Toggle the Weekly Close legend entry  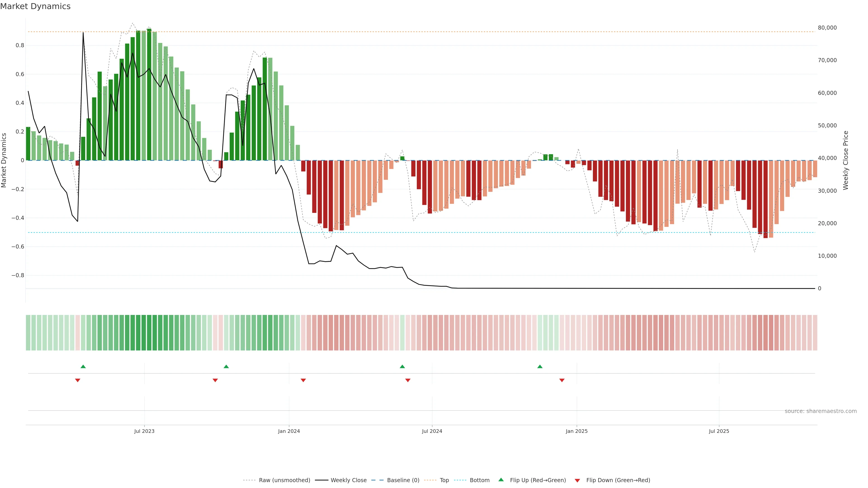click(348, 480)
